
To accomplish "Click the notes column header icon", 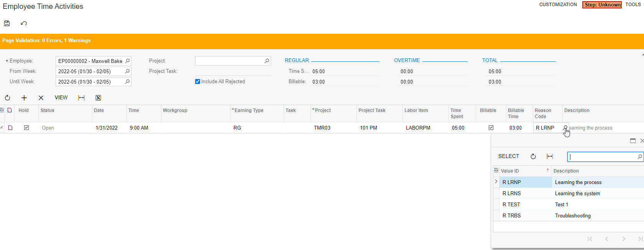I will [x=10, y=110].
